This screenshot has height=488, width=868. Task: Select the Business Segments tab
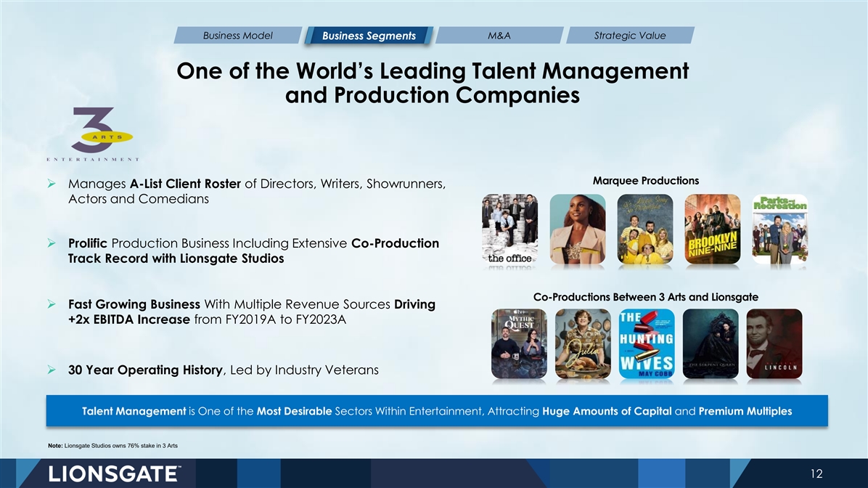click(x=369, y=36)
